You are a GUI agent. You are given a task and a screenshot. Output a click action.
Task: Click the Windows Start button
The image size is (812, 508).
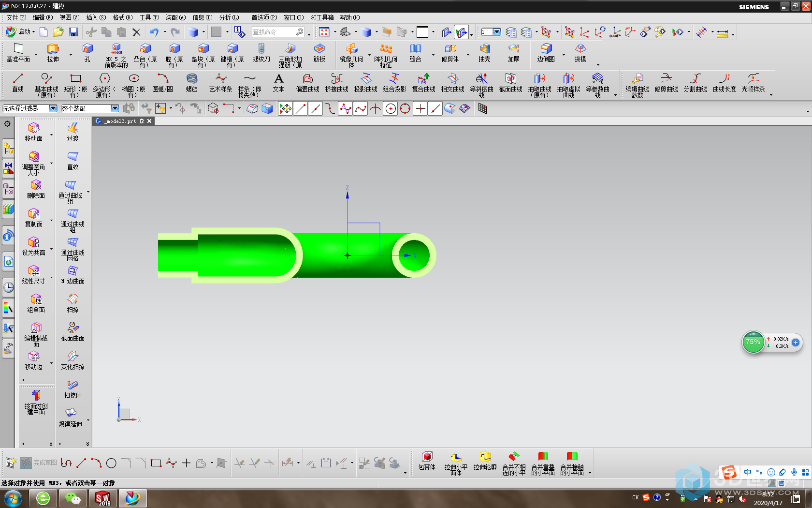click(x=13, y=498)
